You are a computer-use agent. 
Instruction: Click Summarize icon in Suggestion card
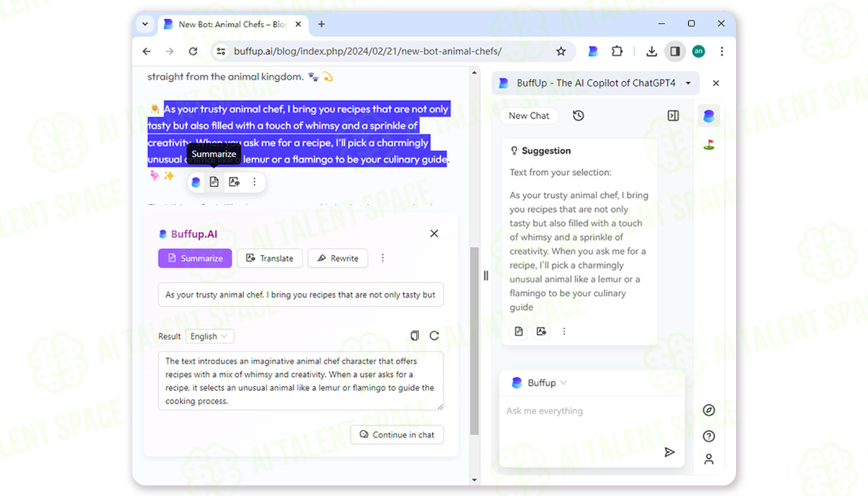519,332
